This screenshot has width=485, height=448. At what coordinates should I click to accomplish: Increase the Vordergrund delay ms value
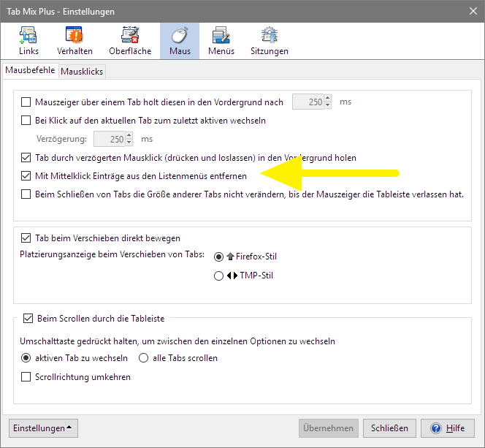[x=327, y=98]
